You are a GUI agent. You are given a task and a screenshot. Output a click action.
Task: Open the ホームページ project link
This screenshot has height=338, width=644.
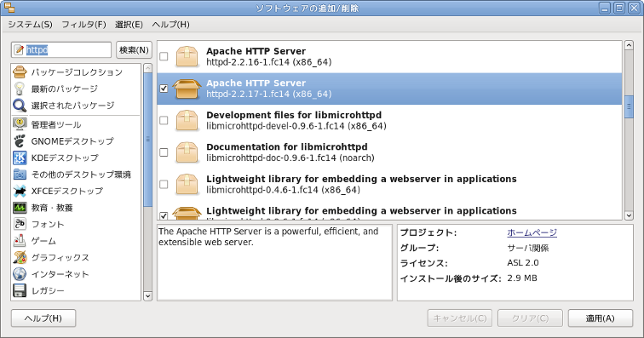pos(532,233)
